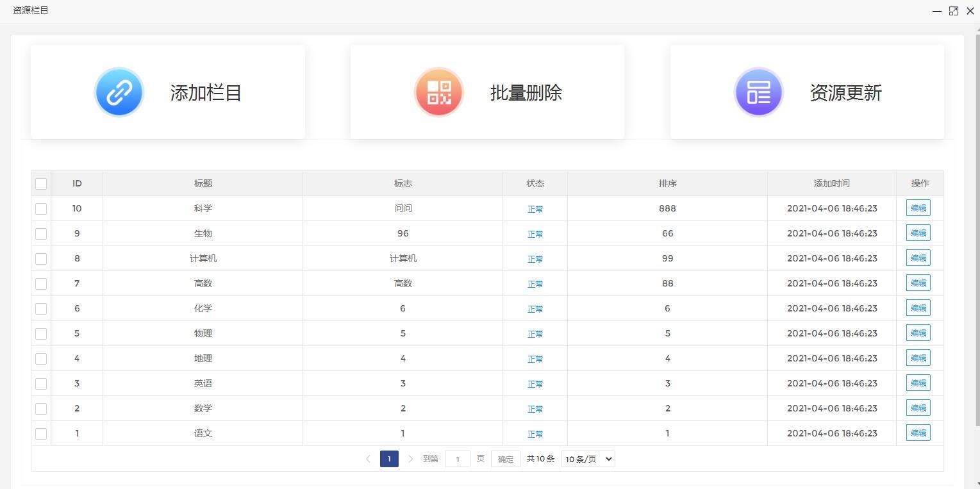Select all rows via header checkbox

[40, 183]
